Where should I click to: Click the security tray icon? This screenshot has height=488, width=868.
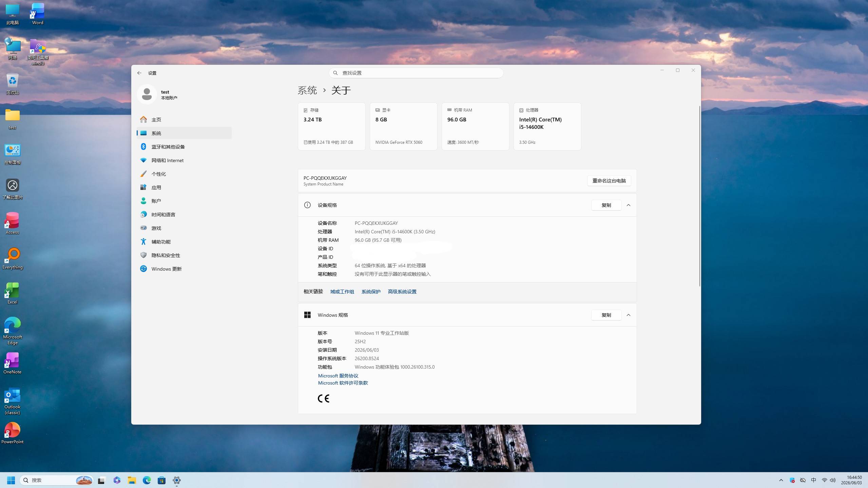tap(792, 480)
